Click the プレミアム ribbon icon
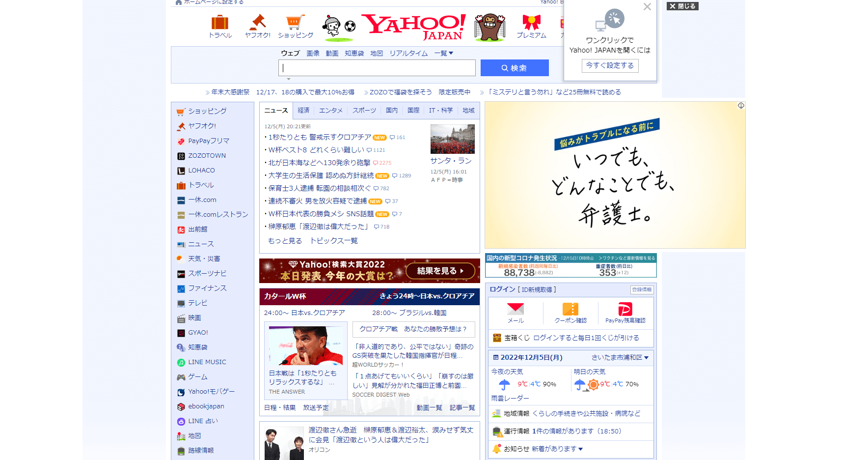The image size is (868, 460). (x=531, y=27)
